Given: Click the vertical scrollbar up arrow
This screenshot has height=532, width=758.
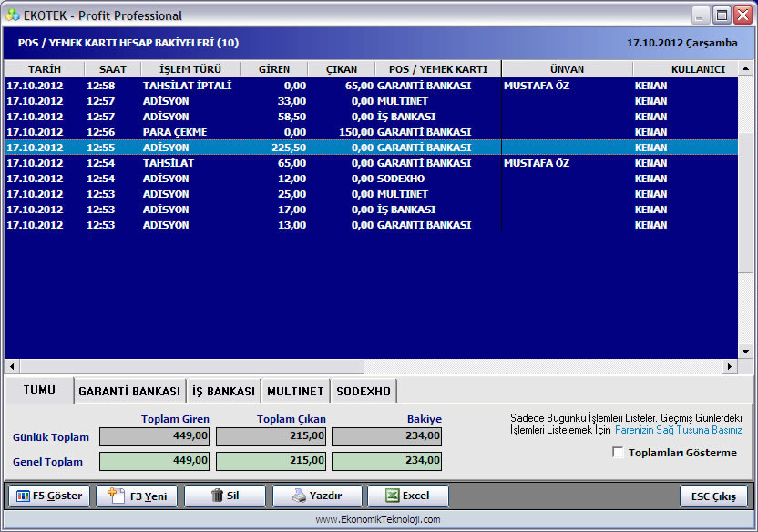Looking at the screenshot, I should pyautogui.click(x=745, y=68).
